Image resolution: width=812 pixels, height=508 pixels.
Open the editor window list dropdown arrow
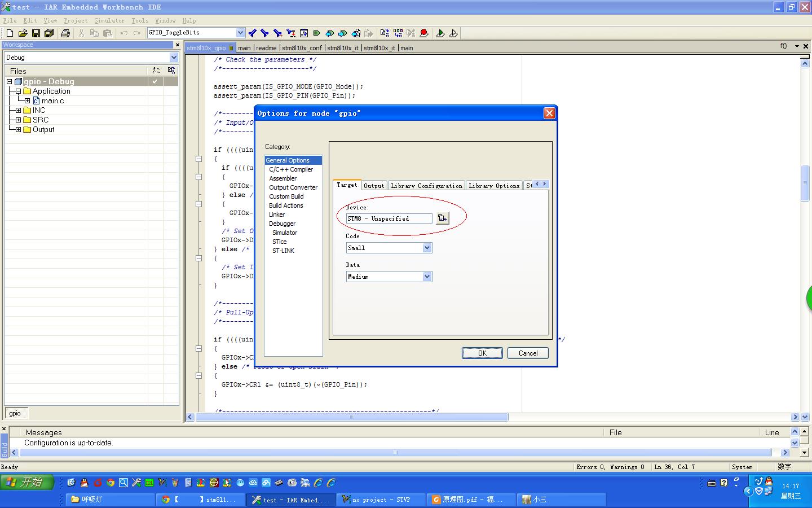797,46
